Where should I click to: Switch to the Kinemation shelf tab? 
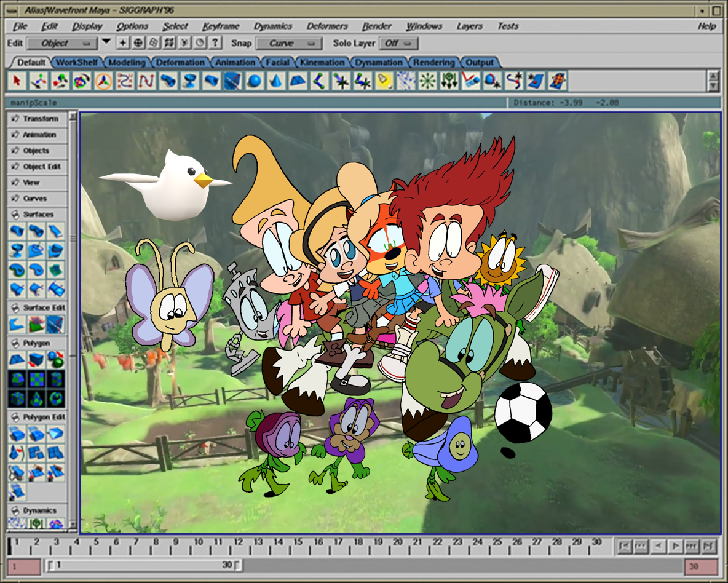[x=322, y=62]
